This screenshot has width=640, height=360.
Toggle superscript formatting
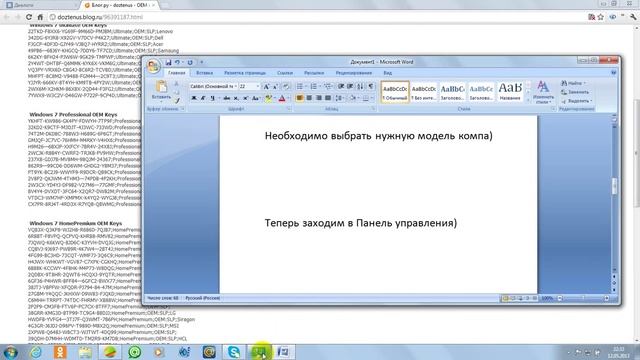pyautogui.click(x=245, y=98)
